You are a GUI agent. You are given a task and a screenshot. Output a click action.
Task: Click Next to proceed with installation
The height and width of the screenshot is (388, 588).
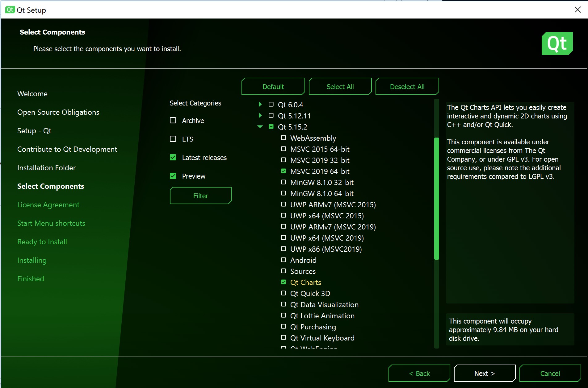click(x=484, y=373)
